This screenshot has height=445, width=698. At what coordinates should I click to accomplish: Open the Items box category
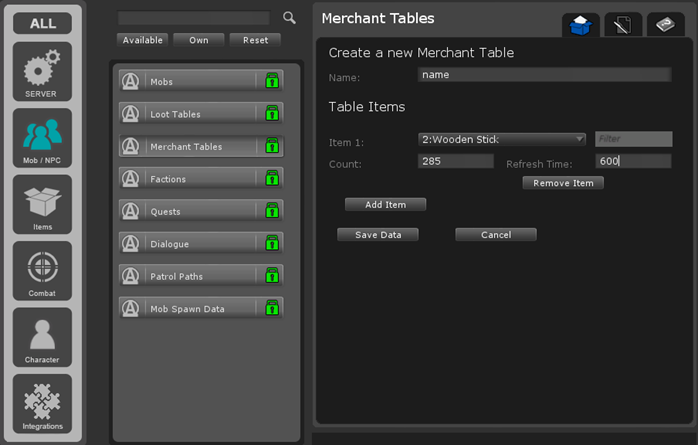tap(42, 204)
